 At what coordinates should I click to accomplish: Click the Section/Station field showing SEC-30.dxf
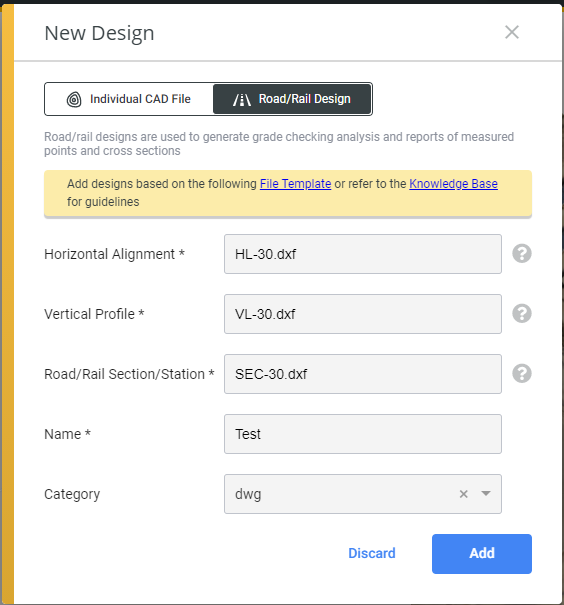click(x=363, y=374)
